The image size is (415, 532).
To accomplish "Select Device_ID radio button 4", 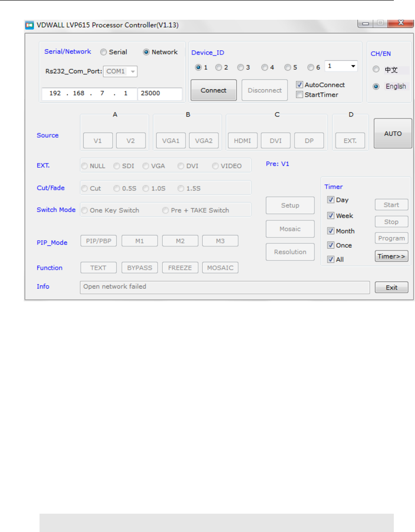I will pyautogui.click(x=264, y=68).
